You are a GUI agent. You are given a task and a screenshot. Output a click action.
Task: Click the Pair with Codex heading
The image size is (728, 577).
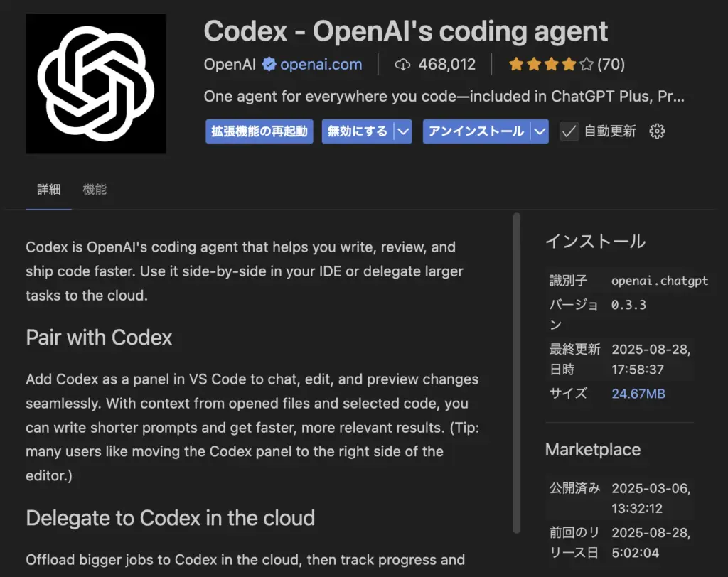99,338
